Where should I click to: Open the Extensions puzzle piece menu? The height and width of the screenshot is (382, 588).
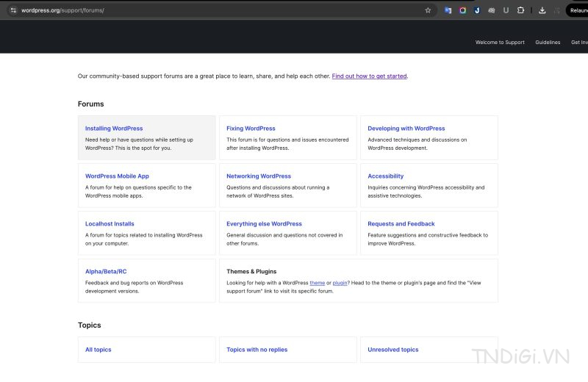pyautogui.click(x=520, y=10)
